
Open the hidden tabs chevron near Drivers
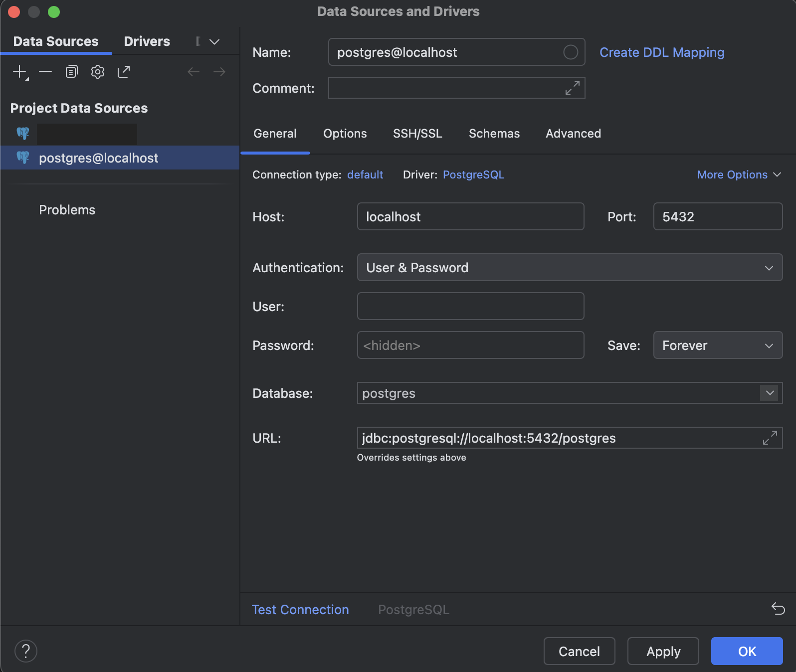[x=214, y=41]
